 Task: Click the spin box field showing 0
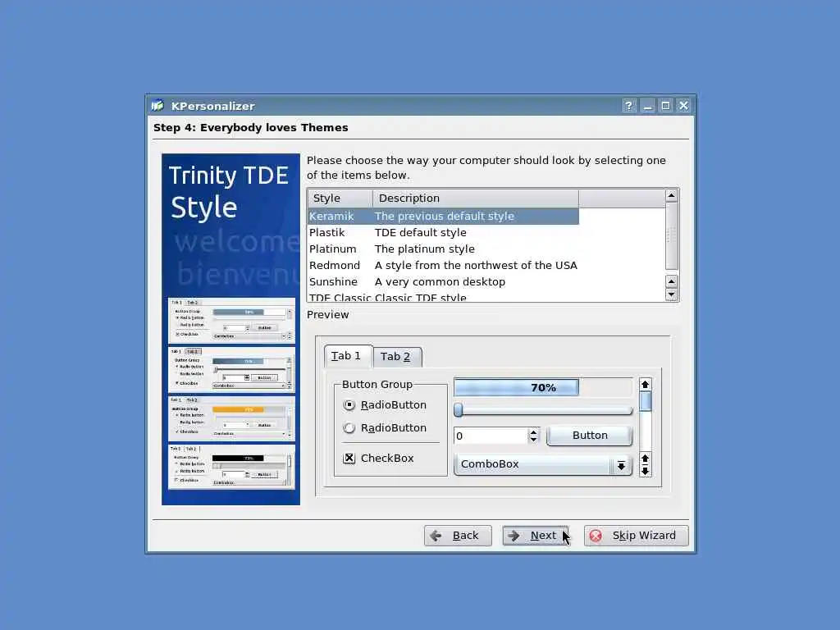(x=491, y=436)
